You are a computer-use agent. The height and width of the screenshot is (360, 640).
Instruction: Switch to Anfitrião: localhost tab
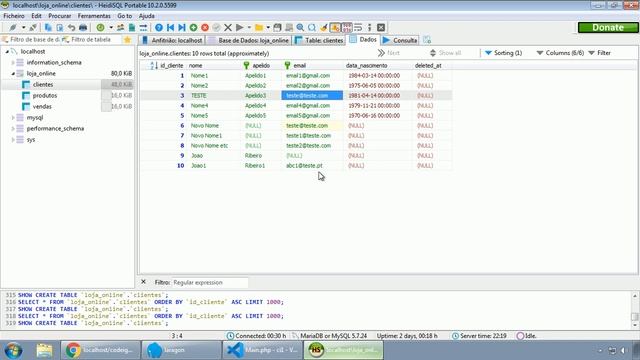172,40
